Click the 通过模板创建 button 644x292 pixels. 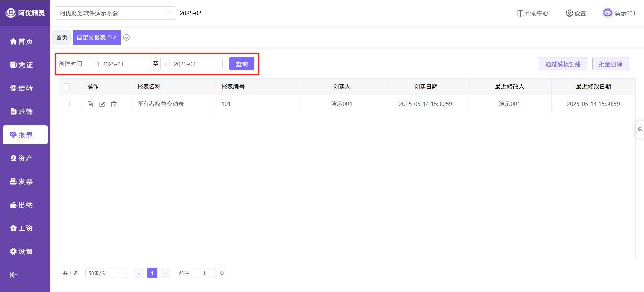tap(562, 64)
